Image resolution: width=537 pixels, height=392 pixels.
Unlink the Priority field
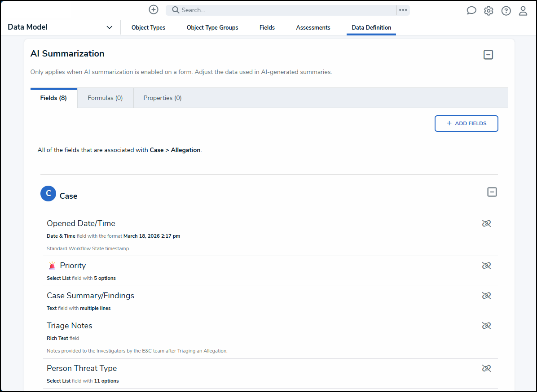pyautogui.click(x=486, y=266)
